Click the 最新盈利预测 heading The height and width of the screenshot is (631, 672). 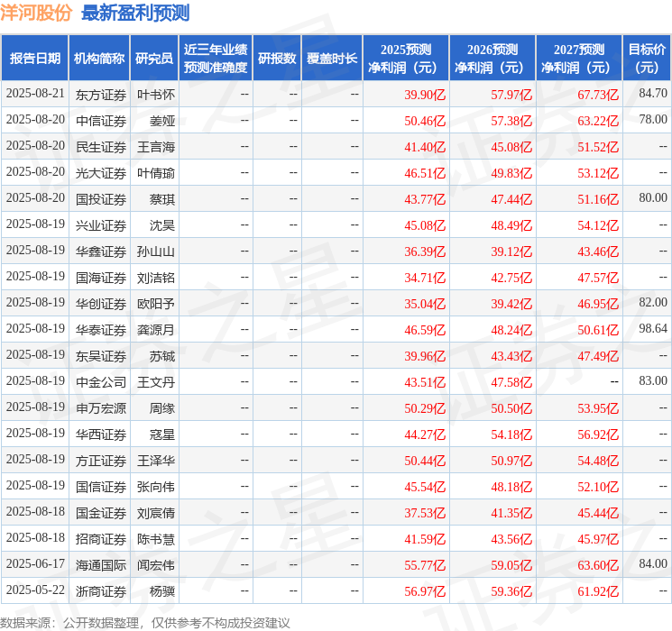pyautogui.click(x=135, y=13)
